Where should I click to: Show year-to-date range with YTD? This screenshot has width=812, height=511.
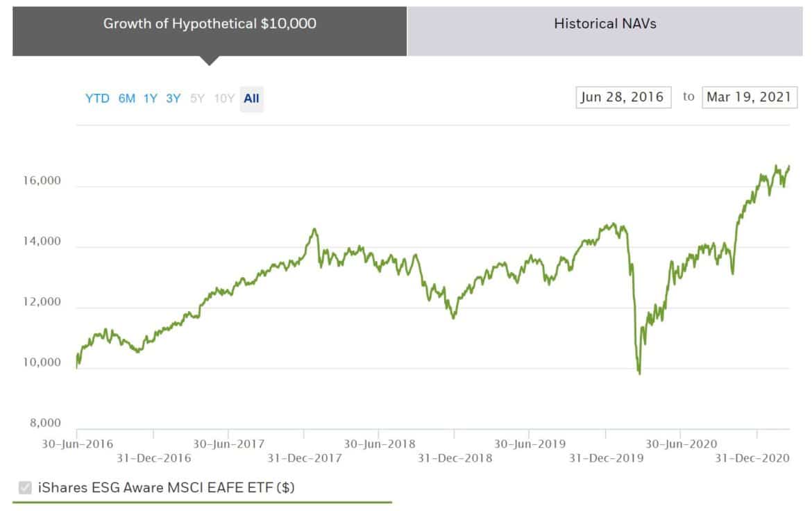97,99
